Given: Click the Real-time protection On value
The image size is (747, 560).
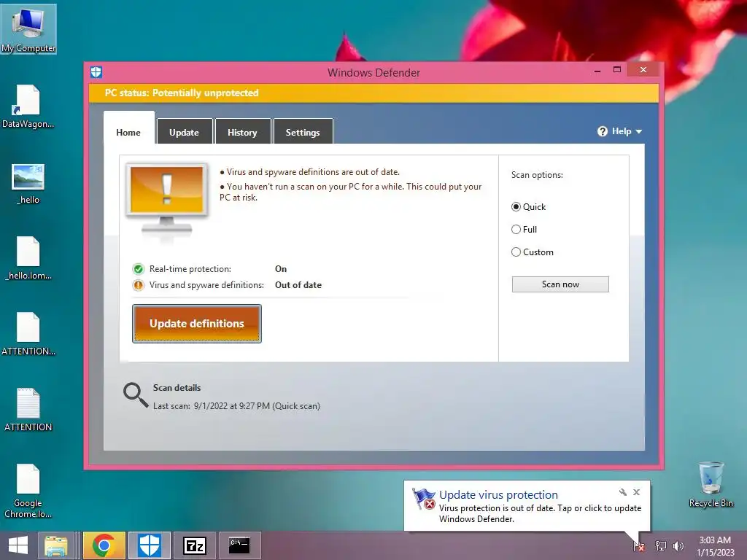Looking at the screenshot, I should point(281,269).
